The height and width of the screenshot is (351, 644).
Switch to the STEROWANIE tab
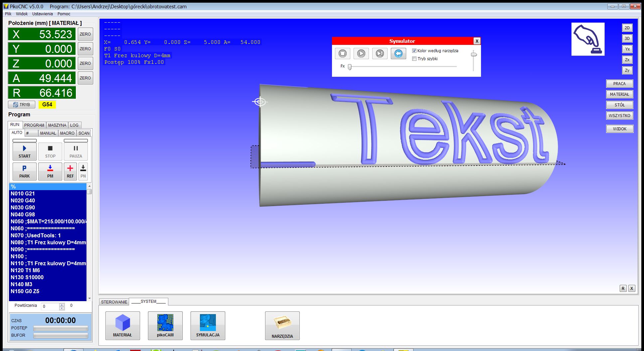(114, 302)
